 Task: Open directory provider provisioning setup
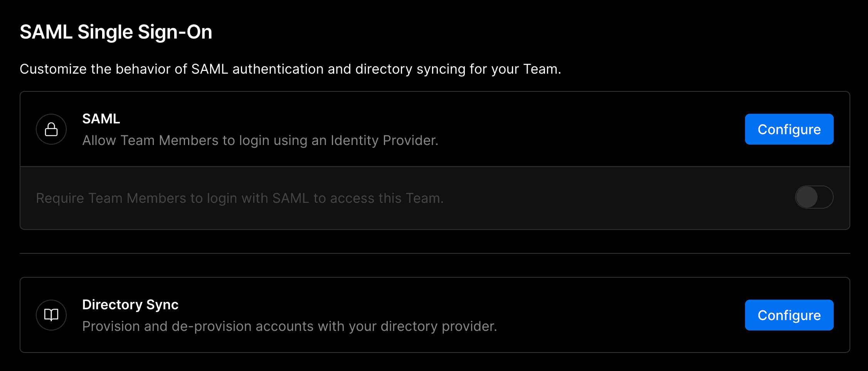[x=789, y=315]
